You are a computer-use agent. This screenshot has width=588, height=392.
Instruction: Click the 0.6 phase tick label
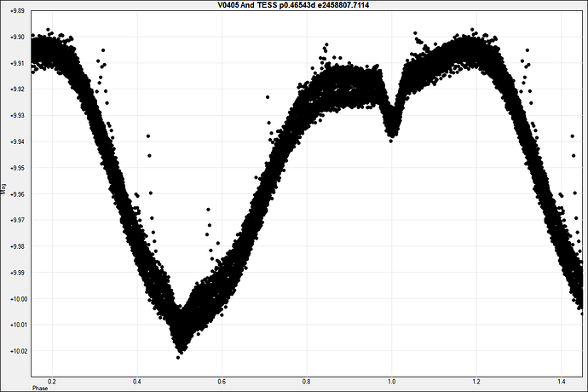[x=222, y=382]
